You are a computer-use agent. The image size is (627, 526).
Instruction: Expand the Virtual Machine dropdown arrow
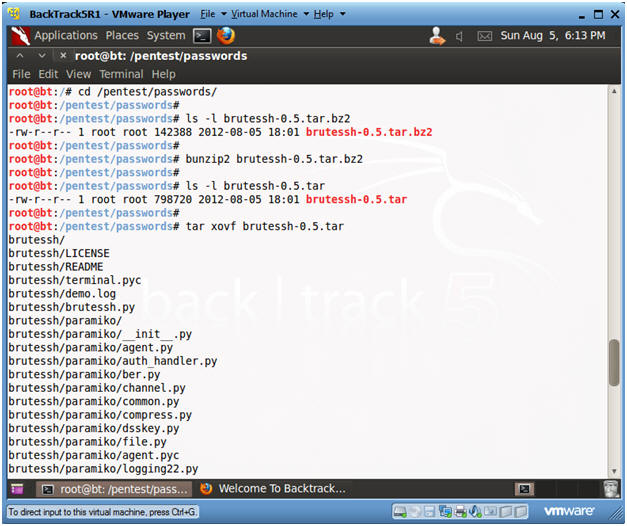tap(306, 14)
